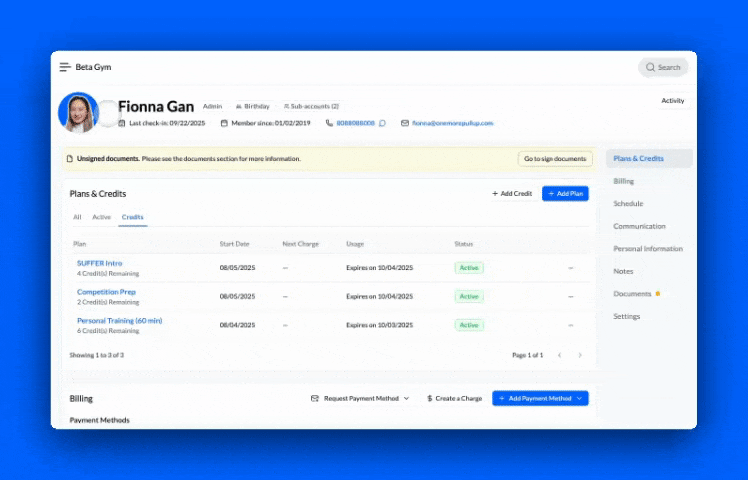Click the Start Date column header
Viewport: 748px width, 480px height.
click(x=234, y=244)
